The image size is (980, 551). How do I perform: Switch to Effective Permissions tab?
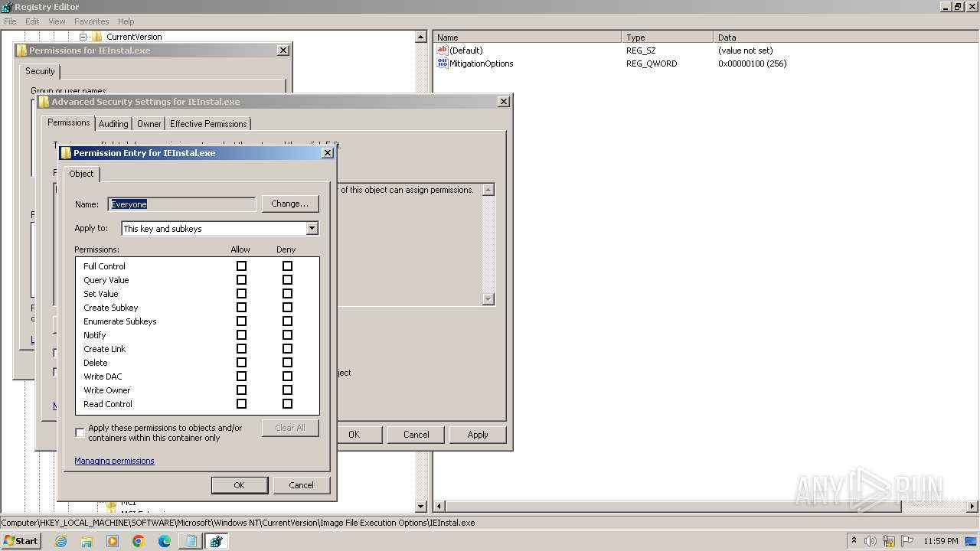(208, 124)
